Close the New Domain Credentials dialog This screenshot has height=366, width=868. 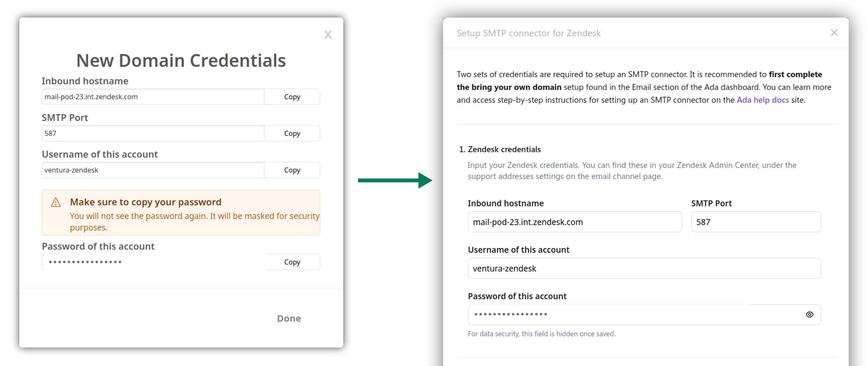point(328,34)
